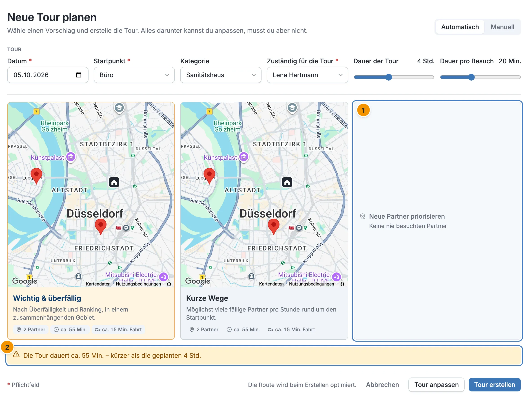
Task: Click the home start marker on the right map
Action: coord(287,182)
